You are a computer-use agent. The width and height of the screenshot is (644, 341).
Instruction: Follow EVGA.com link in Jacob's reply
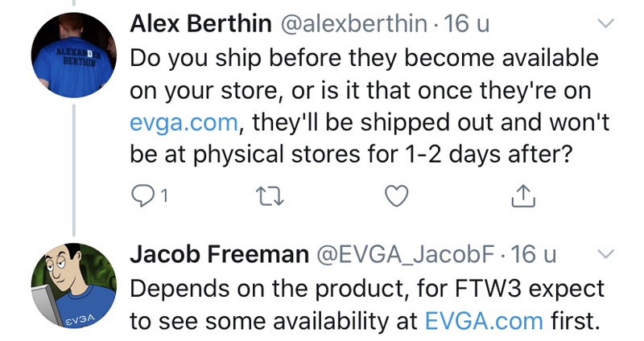point(484,322)
